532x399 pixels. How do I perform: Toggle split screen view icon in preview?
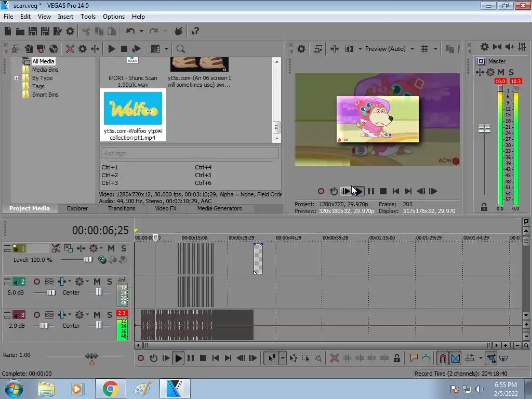click(x=349, y=49)
